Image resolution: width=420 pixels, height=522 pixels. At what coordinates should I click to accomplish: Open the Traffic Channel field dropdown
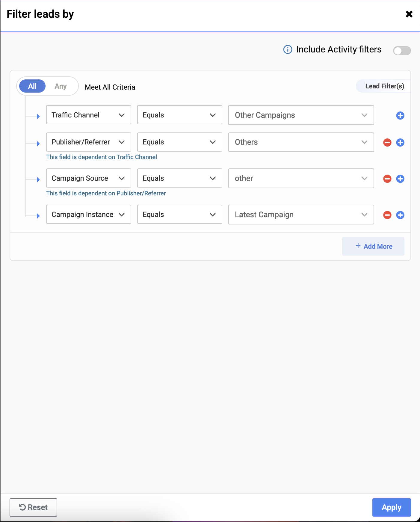pos(88,115)
